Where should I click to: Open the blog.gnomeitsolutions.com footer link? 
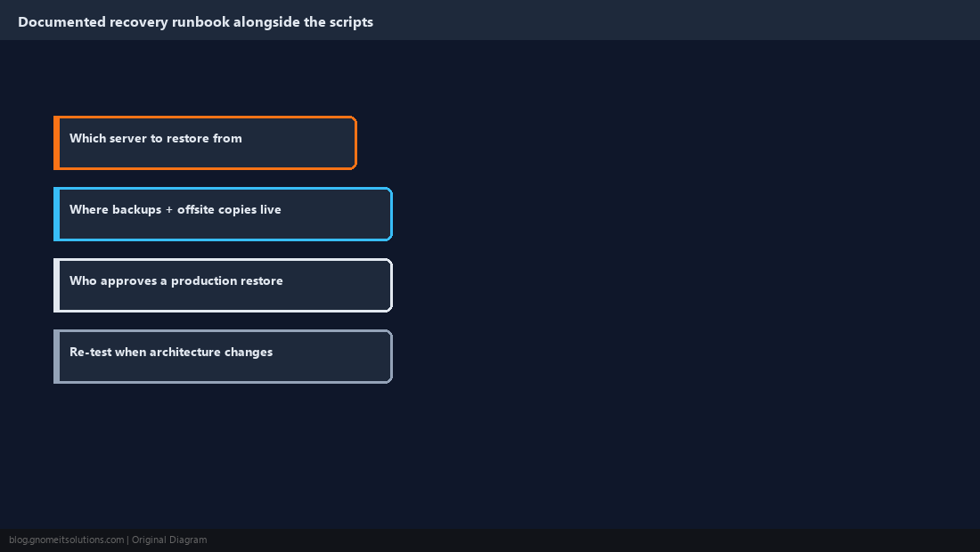[66, 540]
